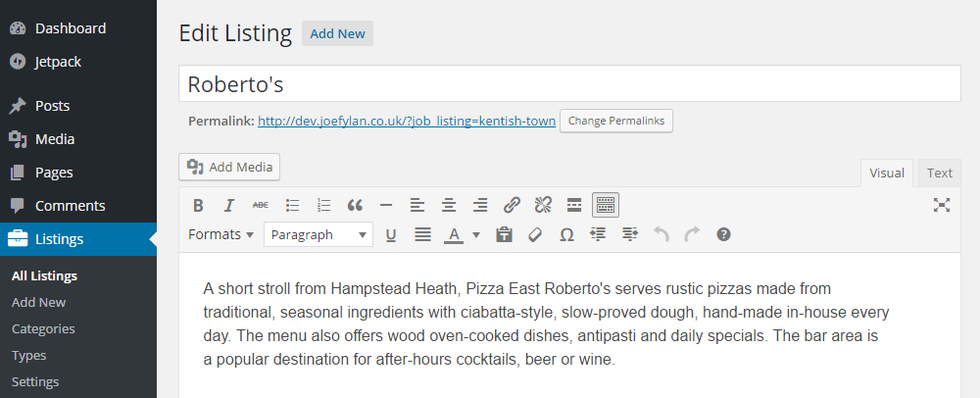Switch to the Text editor tab
The width and height of the screenshot is (980, 398).
tap(940, 174)
